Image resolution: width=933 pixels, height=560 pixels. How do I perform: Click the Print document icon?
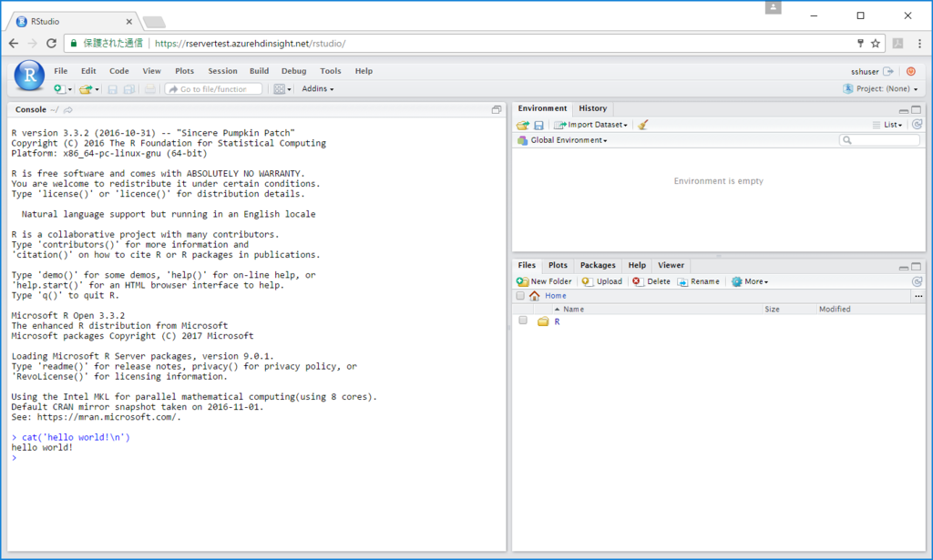tap(150, 89)
